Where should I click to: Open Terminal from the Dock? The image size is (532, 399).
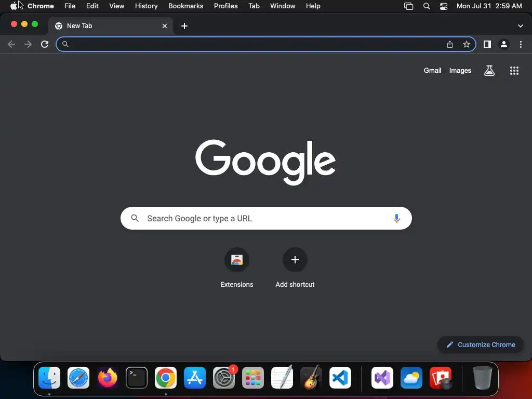coord(137,378)
